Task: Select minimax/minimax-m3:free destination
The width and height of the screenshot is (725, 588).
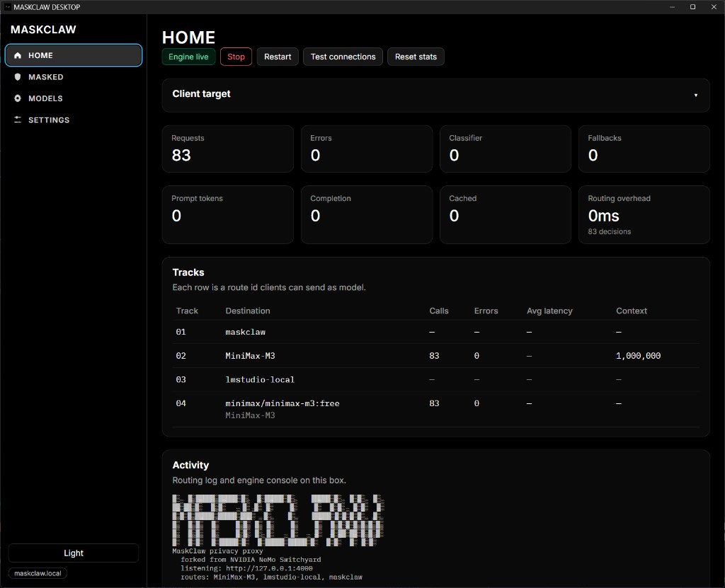Action: pos(282,403)
